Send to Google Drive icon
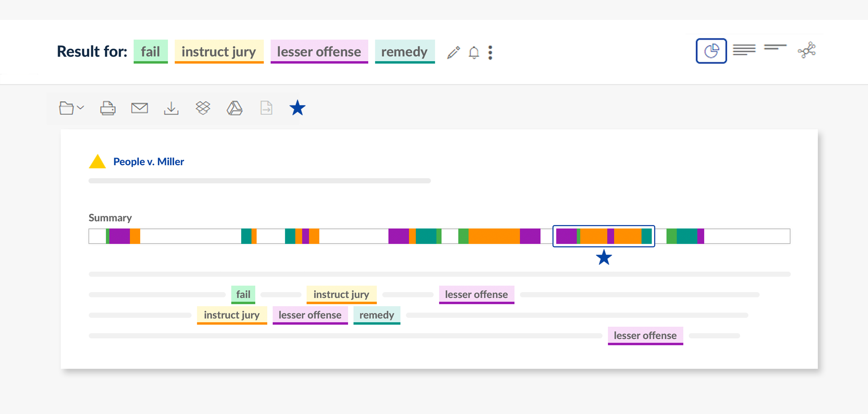The image size is (868, 414). coord(234,108)
